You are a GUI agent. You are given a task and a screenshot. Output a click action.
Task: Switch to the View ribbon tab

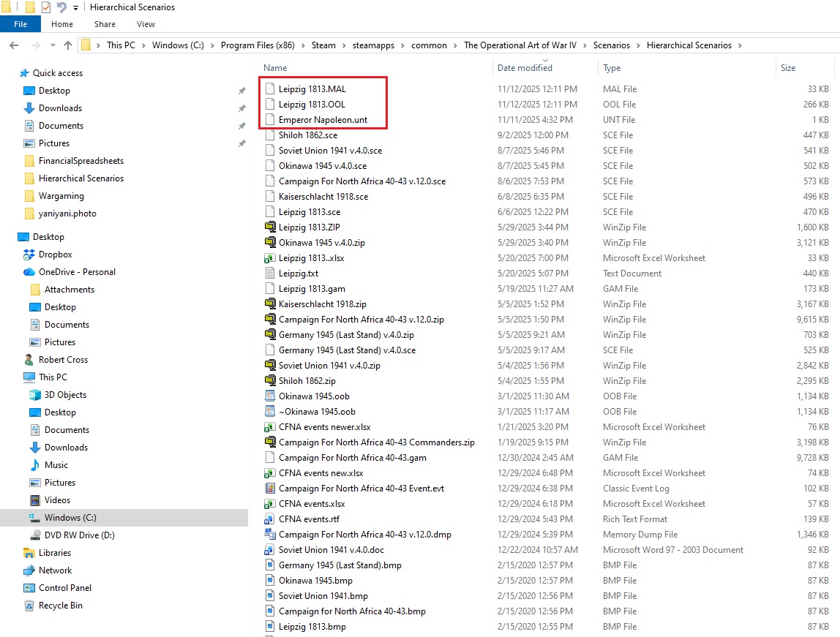point(146,24)
